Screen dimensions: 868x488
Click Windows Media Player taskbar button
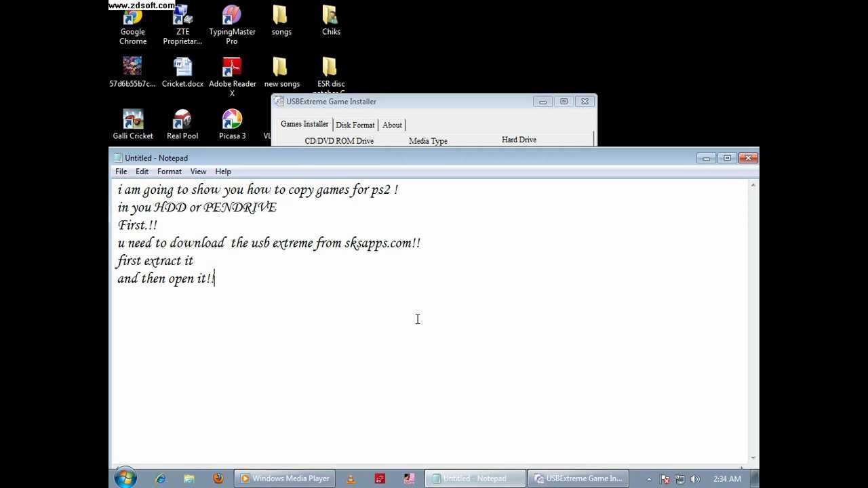(x=285, y=479)
